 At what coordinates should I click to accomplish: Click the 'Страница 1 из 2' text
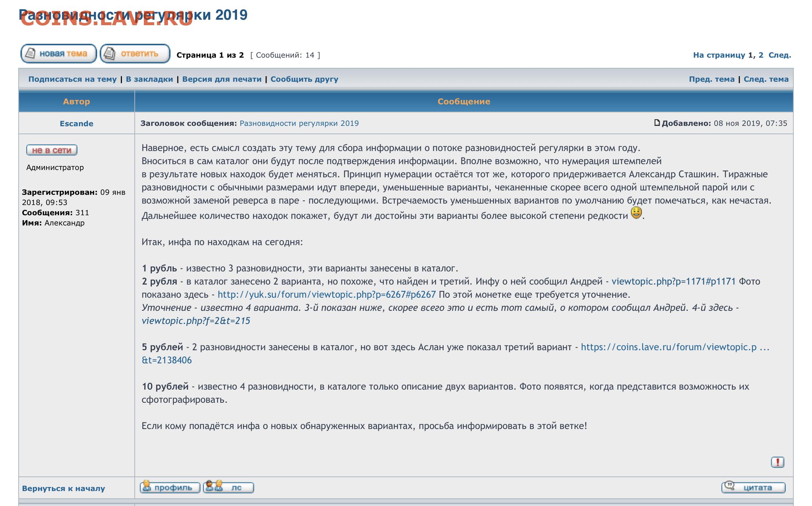point(210,55)
